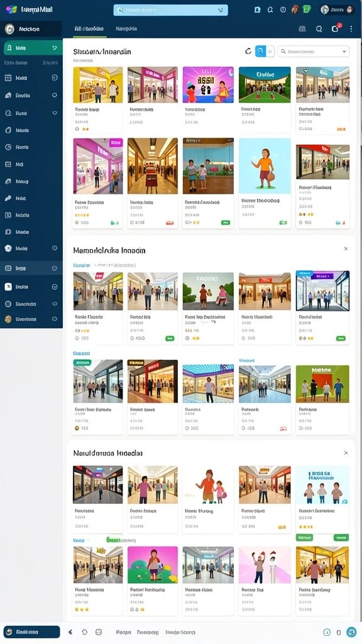Click the dark blue button in the bottom bar
This screenshot has width=362, height=644.
click(31, 632)
